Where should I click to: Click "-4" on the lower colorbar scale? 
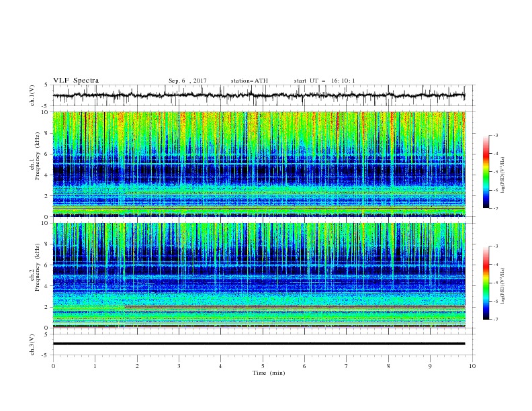[x=495, y=265]
